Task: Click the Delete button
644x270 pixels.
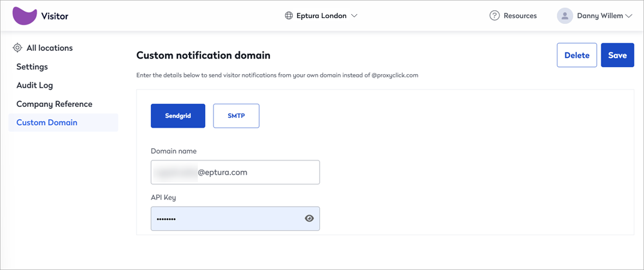Action: point(577,55)
